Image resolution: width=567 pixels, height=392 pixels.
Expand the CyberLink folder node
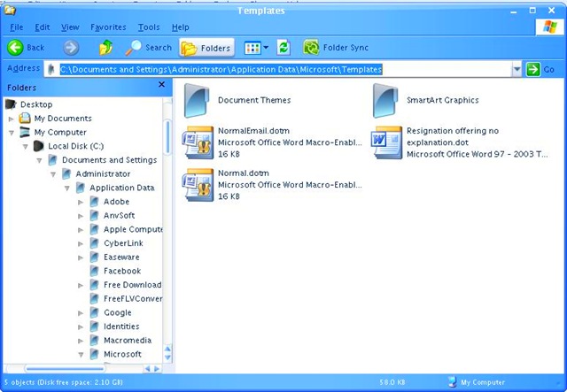pos(81,243)
